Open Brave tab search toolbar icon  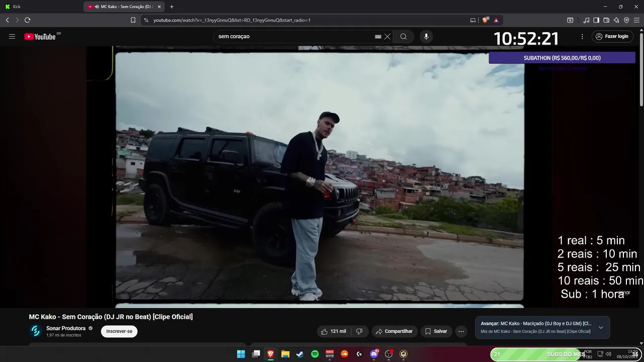click(x=570, y=20)
